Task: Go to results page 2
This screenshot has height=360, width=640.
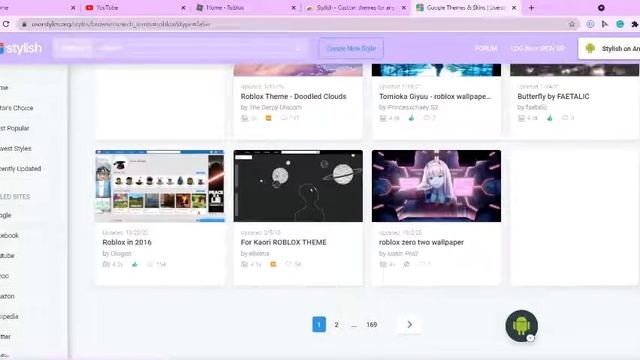Action: pyautogui.click(x=336, y=324)
